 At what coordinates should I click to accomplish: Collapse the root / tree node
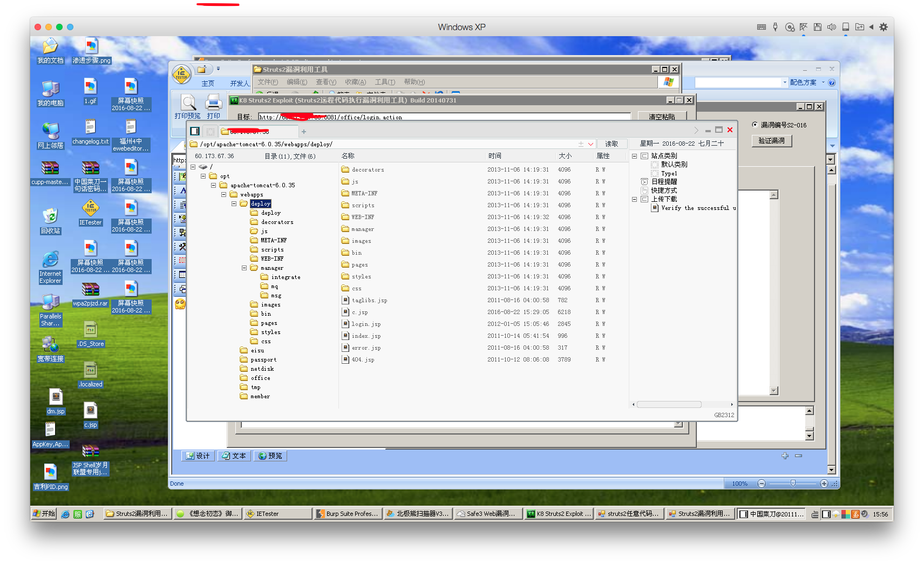[x=193, y=167]
